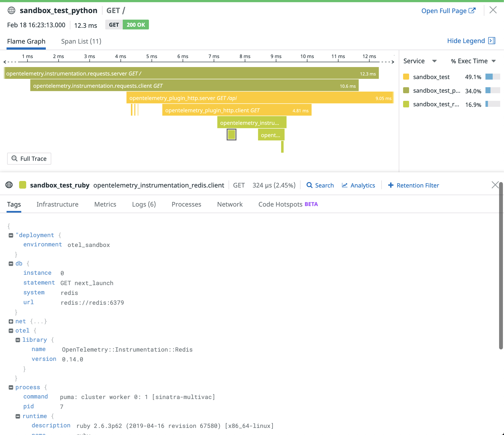This screenshot has height=435, width=504.
Task: Select the small highlighted redis span square
Action: click(232, 135)
